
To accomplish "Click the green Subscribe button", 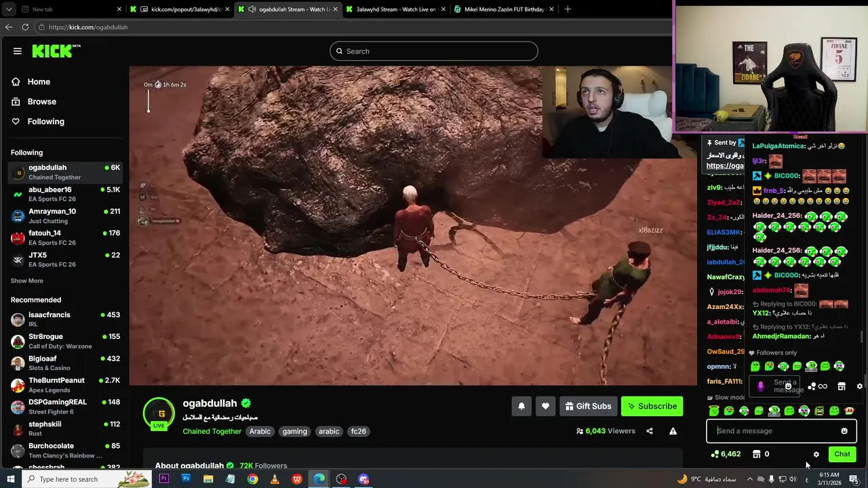I will [x=652, y=406].
